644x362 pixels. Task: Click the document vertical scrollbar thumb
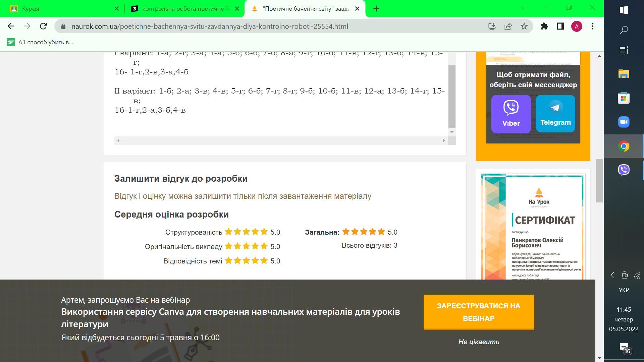(x=452, y=96)
